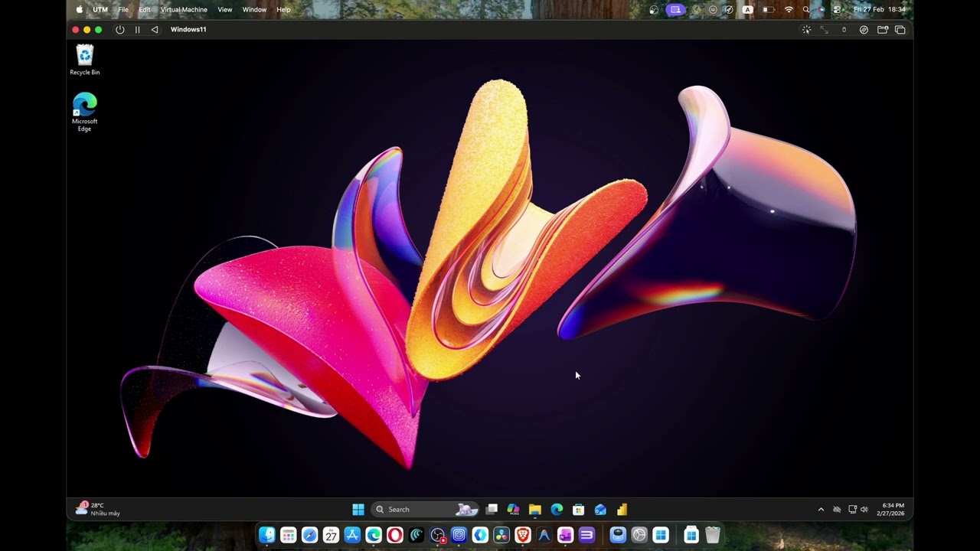The height and width of the screenshot is (551, 980).
Task: Open the App Store from Dock
Action: point(352,535)
